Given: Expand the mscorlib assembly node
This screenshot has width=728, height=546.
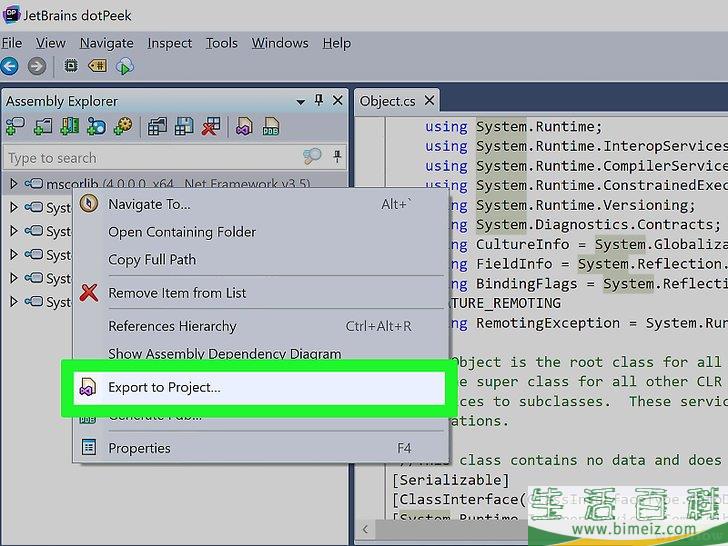Looking at the screenshot, I should (x=13, y=184).
